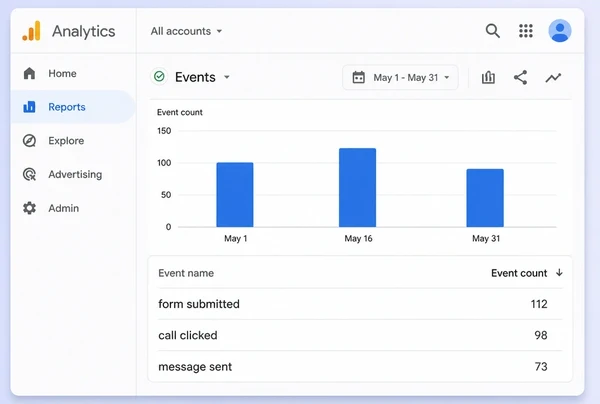Image resolution: width=600 pixels, height=404 pixels.
Task: Share this report via share icon
Action: click(520, 77)
